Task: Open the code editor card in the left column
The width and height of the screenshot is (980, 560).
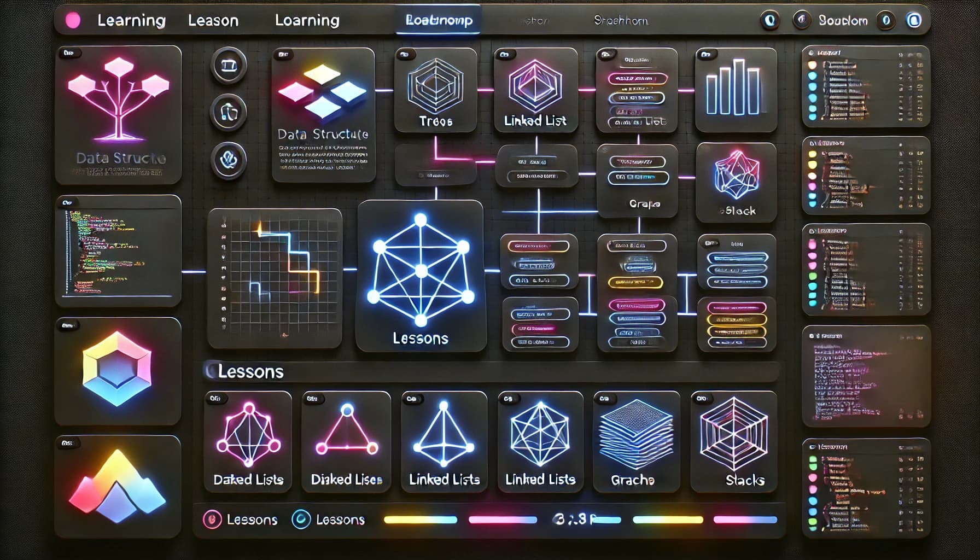Action: point(118,250)
